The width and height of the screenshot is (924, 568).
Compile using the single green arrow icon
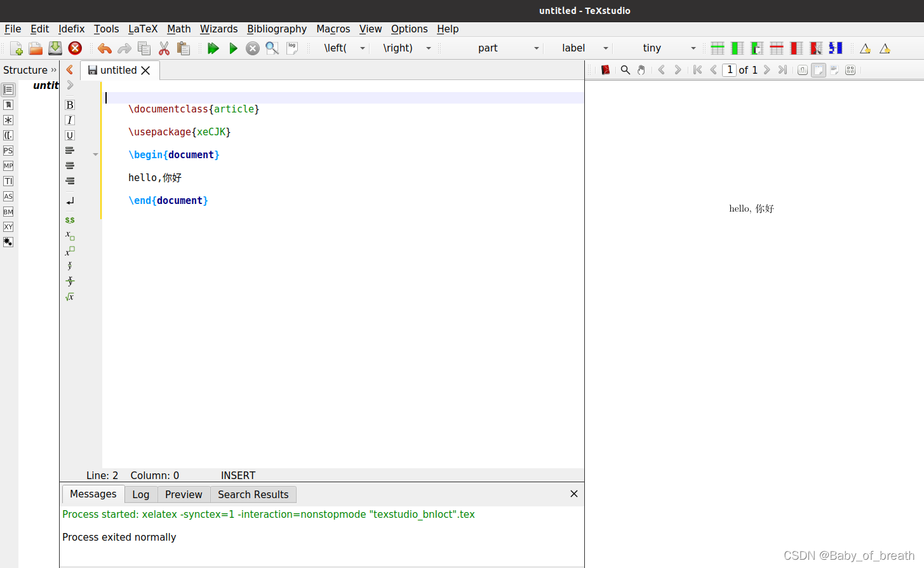(x=233, y=48)
